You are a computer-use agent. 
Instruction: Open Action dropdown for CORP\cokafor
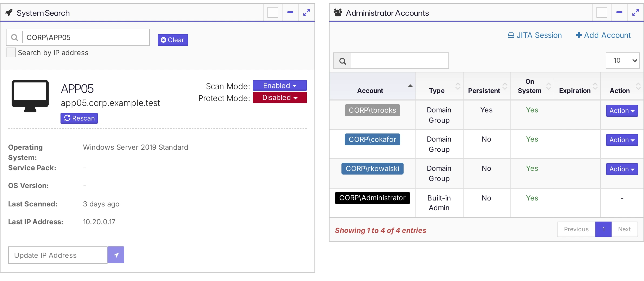coord(622,140)
